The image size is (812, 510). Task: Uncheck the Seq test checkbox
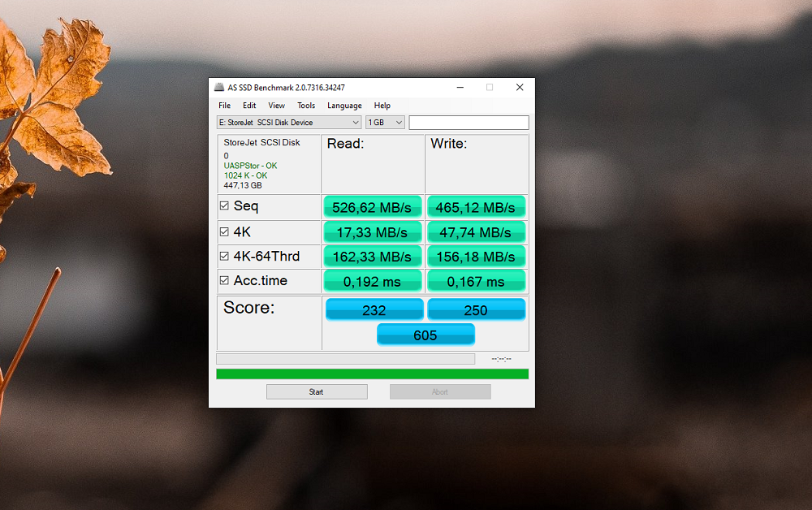[224, 206]
